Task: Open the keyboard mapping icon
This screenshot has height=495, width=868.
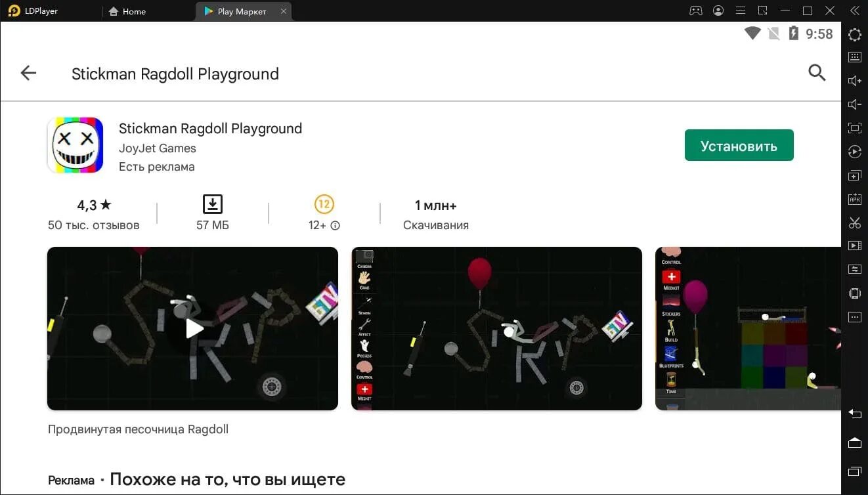Action: point(854,57)
